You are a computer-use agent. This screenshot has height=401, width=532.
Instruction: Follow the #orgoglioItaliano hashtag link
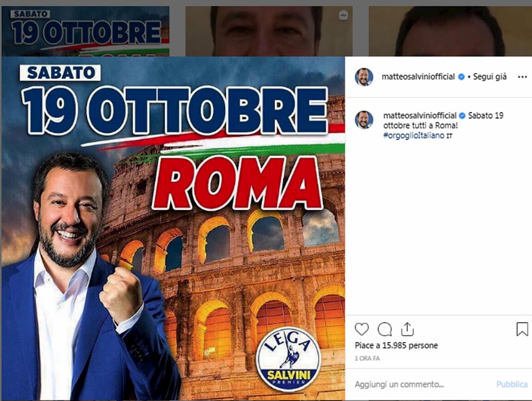point(413,136)
